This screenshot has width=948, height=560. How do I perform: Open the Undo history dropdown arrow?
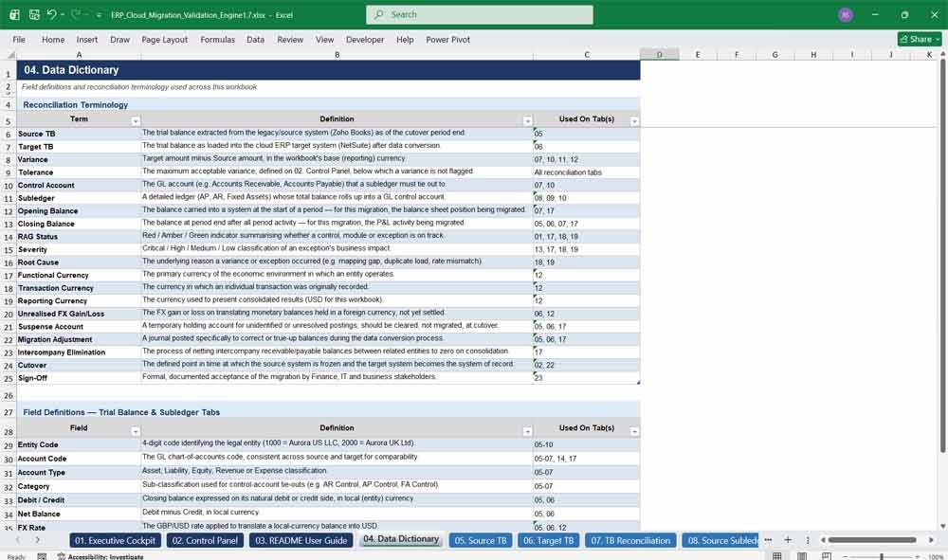63,15
